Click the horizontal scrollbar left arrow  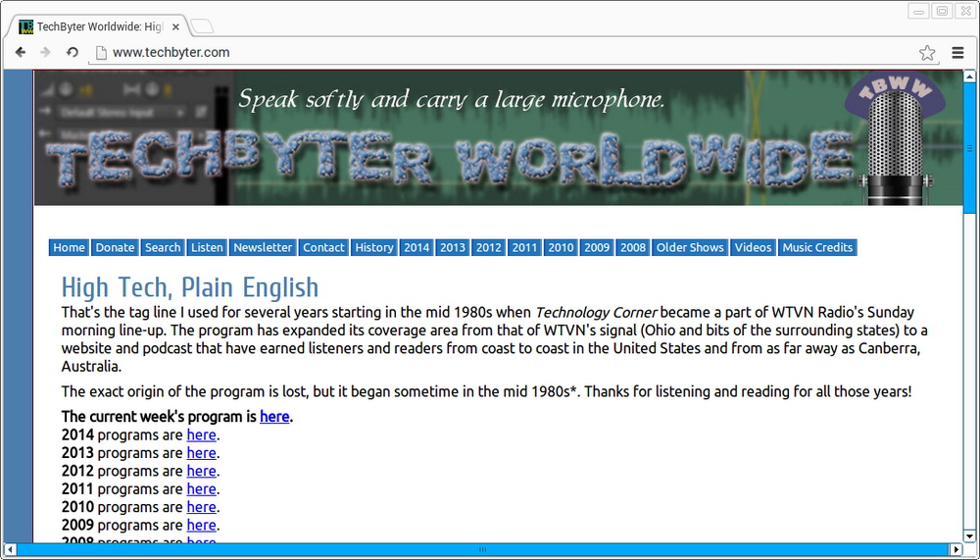click(x=10, y=549)
